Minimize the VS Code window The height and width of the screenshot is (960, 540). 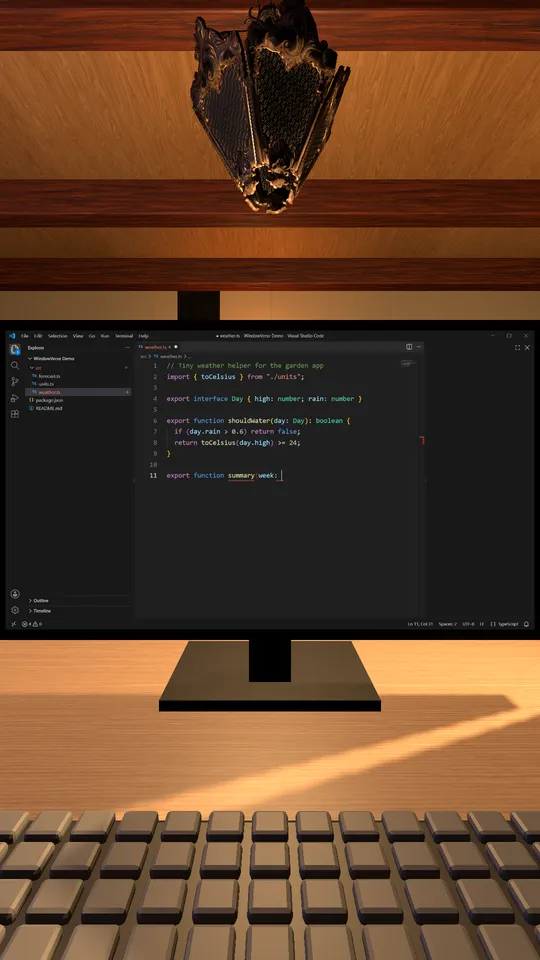point(493,336)
